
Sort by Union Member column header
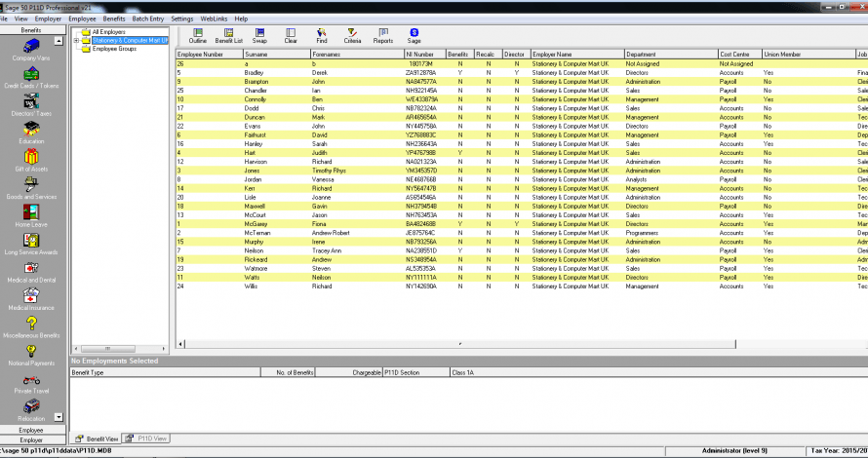point(809,55)
